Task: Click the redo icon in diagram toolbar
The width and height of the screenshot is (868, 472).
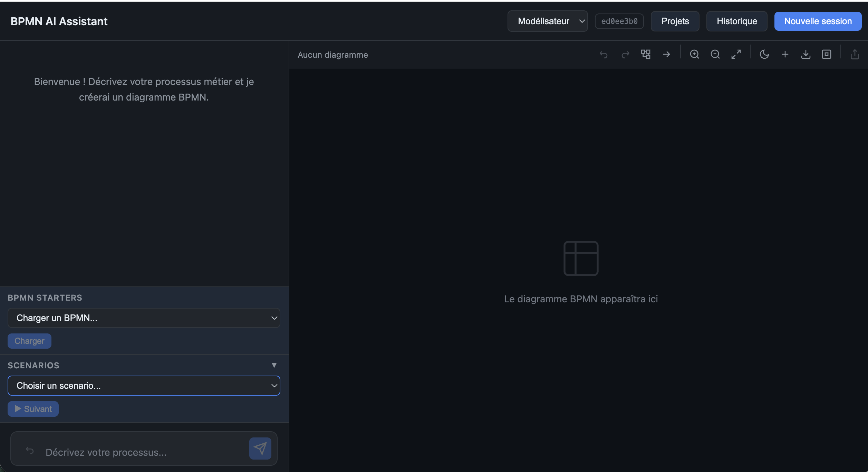Action: tap(625, 55)
